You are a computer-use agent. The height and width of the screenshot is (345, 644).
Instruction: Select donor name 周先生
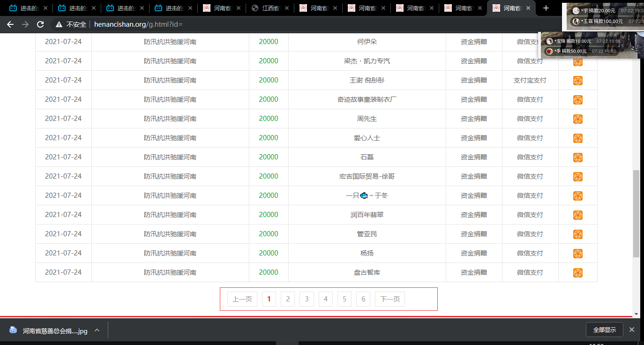click(x=367, y=119)
